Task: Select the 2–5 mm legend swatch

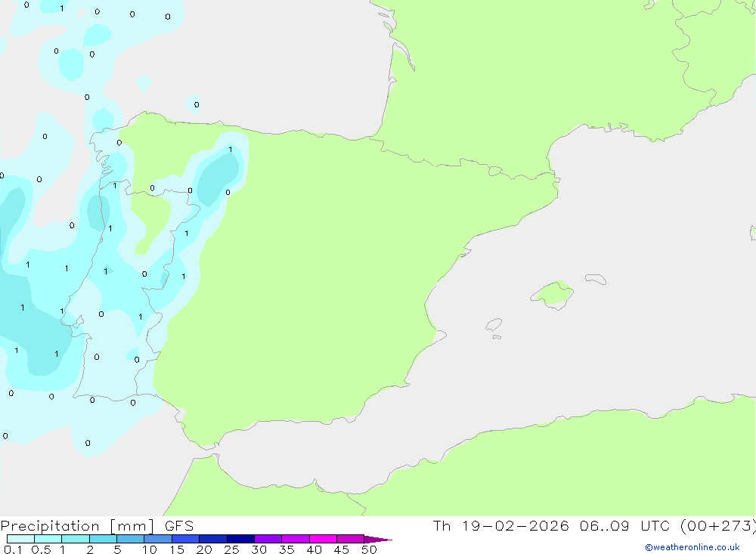Action: click(103, 539)
